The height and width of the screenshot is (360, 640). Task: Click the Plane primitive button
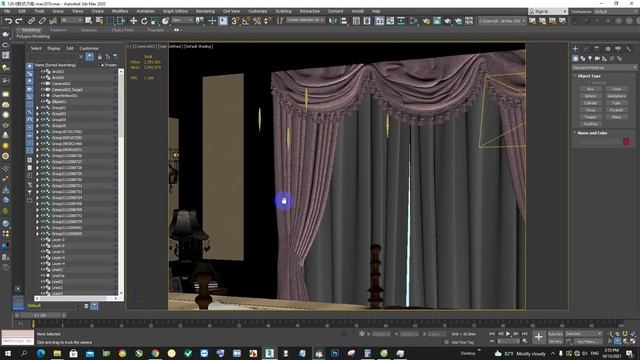click(x=616, y=117)
